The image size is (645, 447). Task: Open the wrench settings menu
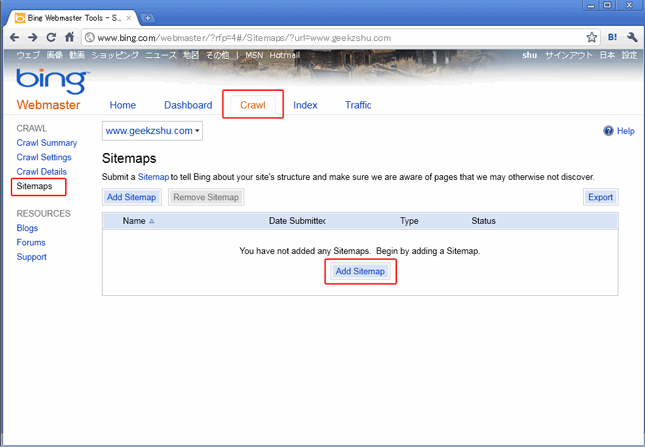[632, 37]
